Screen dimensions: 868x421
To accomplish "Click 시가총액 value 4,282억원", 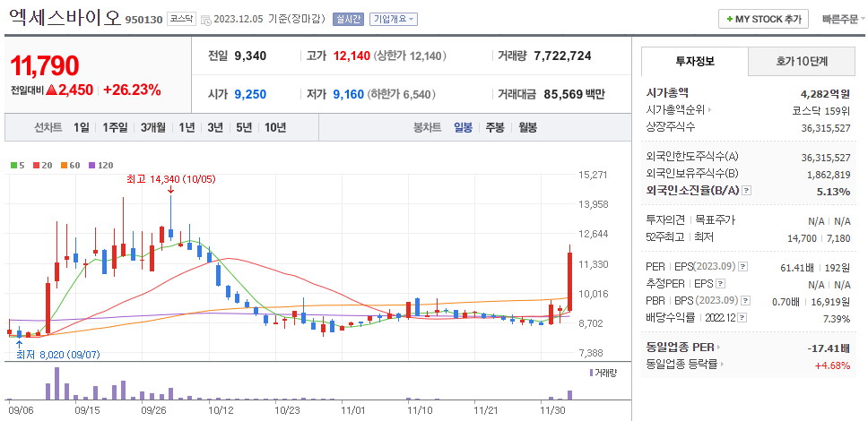I will click(x=825, y=93).
